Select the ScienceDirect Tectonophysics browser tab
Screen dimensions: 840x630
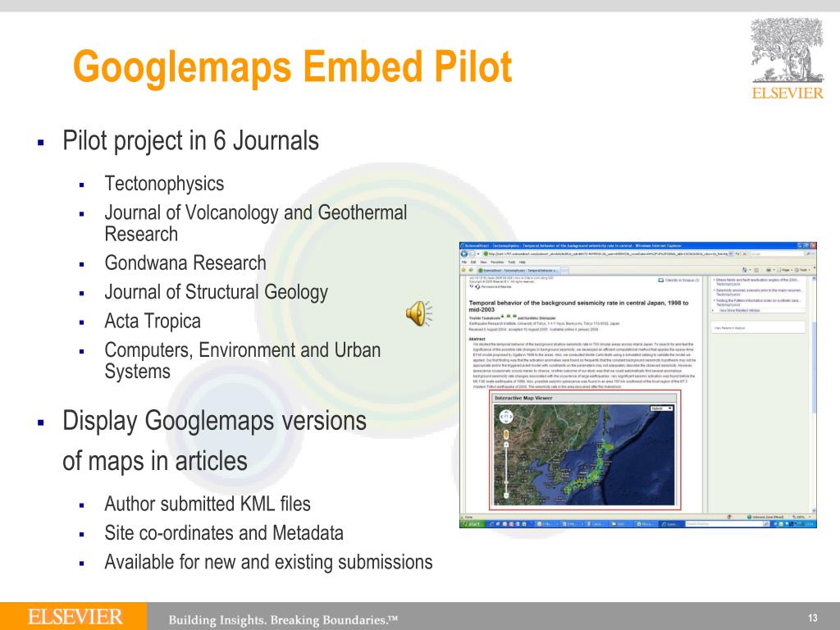[518, 271]
